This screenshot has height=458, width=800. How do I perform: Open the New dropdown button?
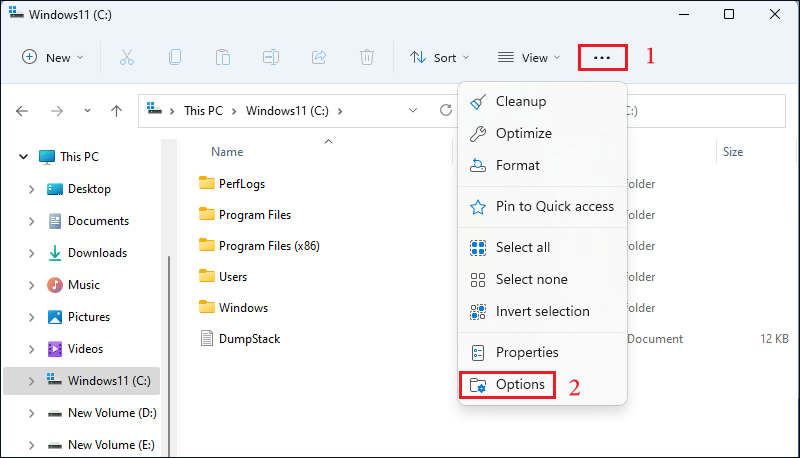53,58
